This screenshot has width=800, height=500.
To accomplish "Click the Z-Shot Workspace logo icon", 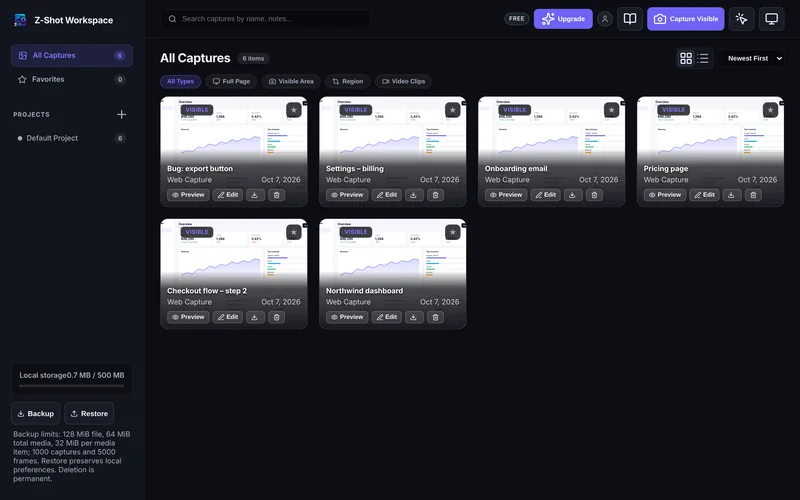I will pos(20,20).
